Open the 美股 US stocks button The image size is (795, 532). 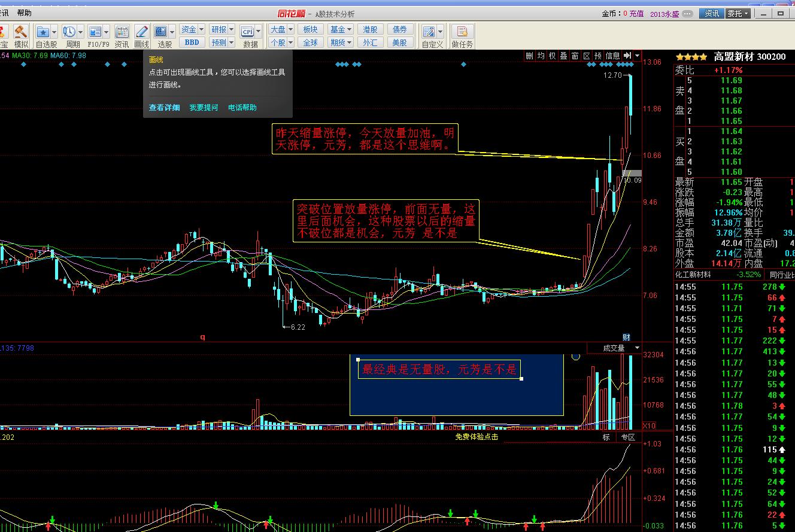tap(400, 42)
